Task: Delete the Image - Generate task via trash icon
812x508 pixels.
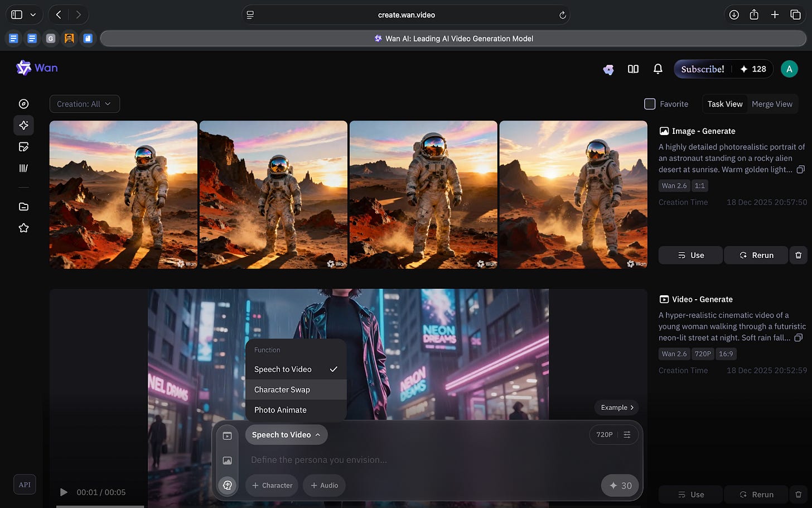Action: pos(798,255)
